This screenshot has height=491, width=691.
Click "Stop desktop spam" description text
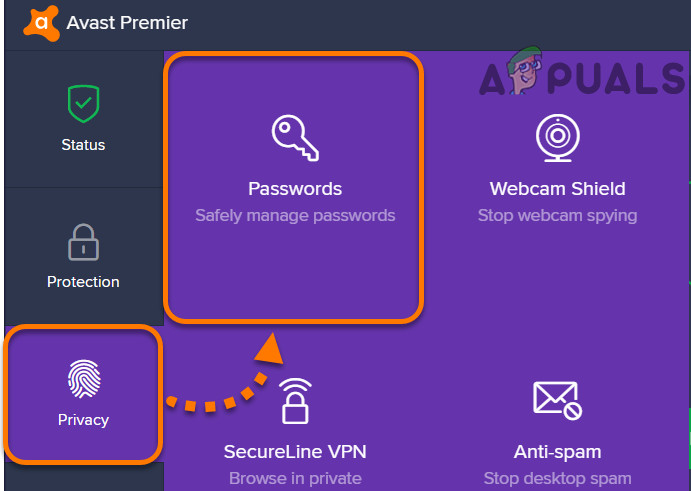pos(557,478)
